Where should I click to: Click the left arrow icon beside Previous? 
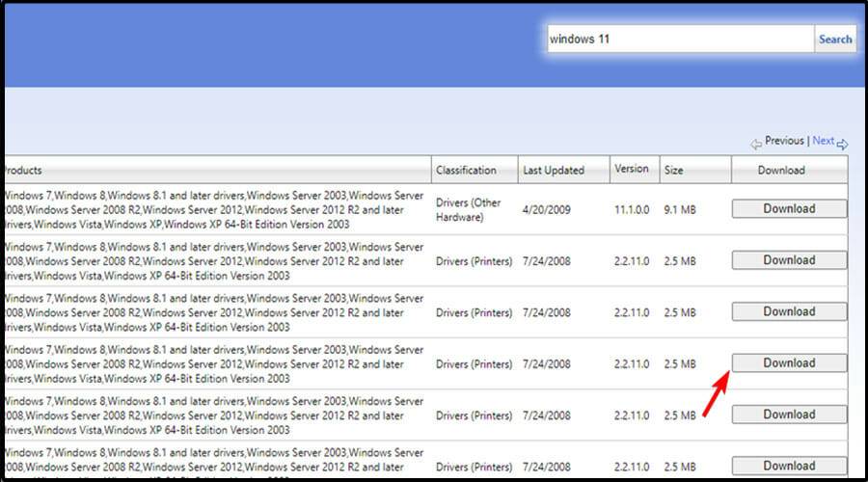pos(756,144)
